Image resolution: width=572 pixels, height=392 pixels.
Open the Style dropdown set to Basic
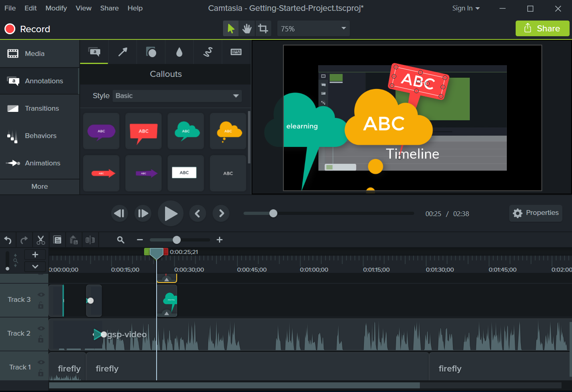point(177,96)
